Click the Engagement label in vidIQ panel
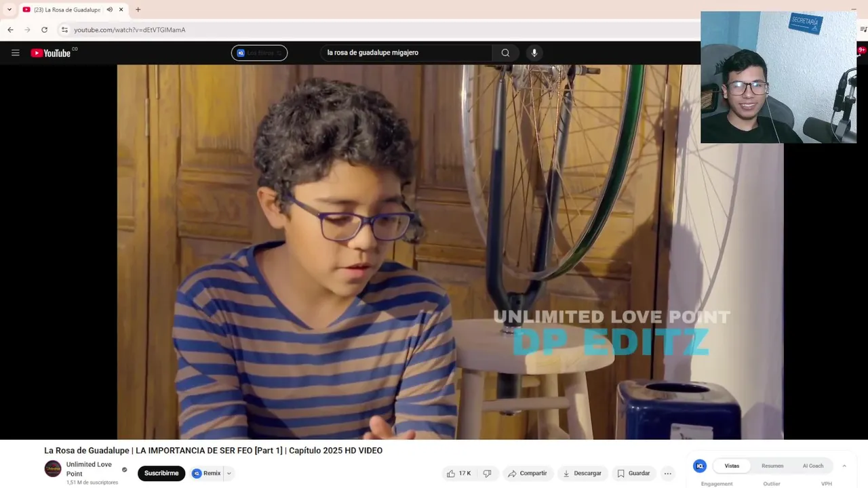The width and height of the screenshot is (868, 488). point(717,484)
